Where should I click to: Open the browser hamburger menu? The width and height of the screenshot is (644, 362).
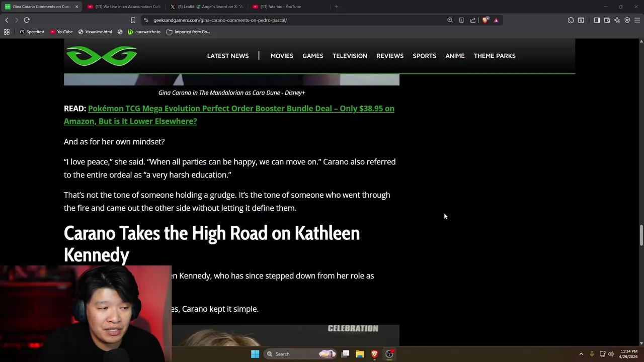coord(637,20)
